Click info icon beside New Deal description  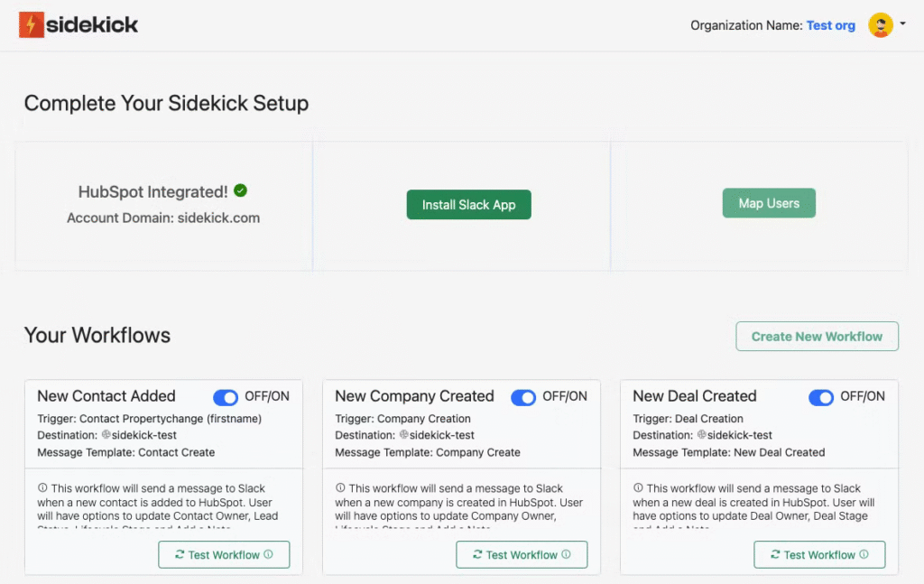click(638, 488)
